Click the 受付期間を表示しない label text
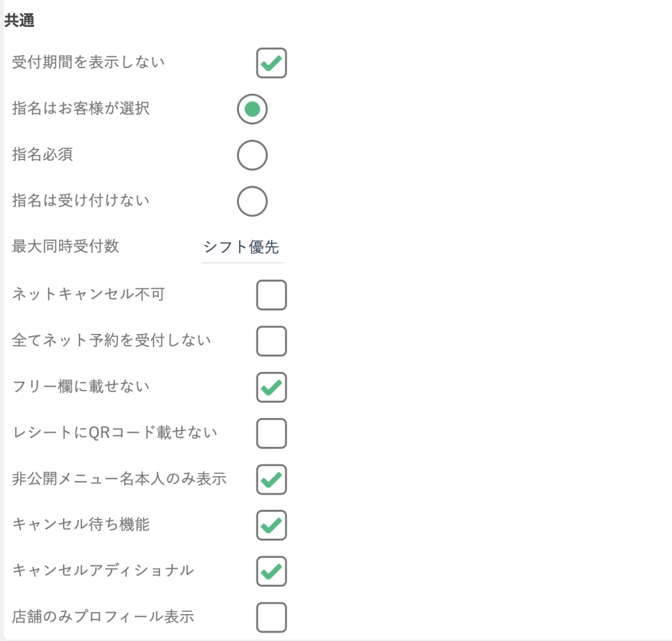The height and width of the screenshot is (641, 672). click(x=89, y=62)
